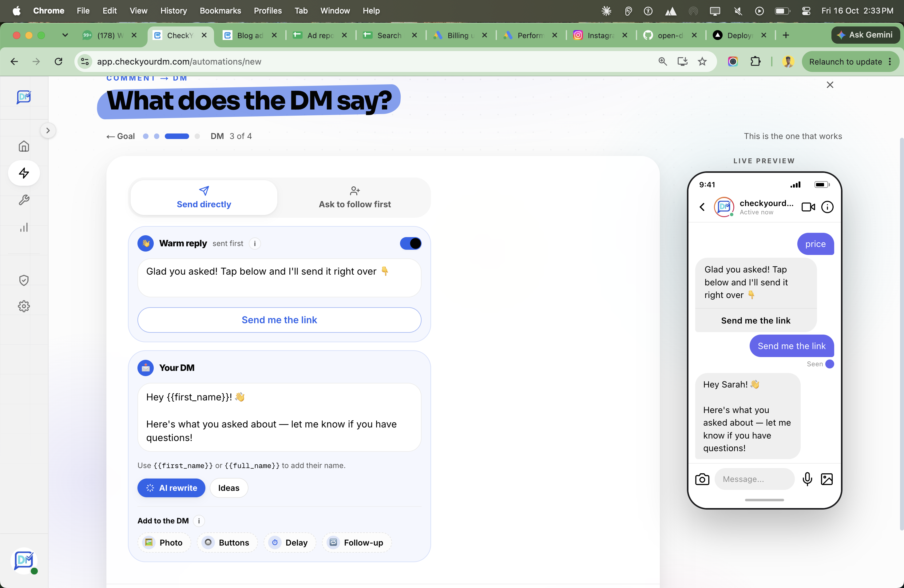Open the settings gear in sidebar
The image size is (904, 588).
pyautogui.click(x=24, y=306)
